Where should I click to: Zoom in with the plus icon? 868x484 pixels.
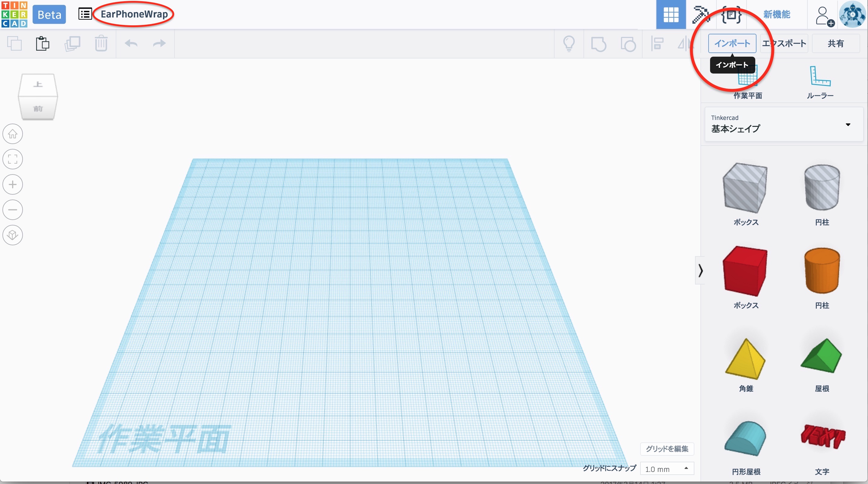13,185
